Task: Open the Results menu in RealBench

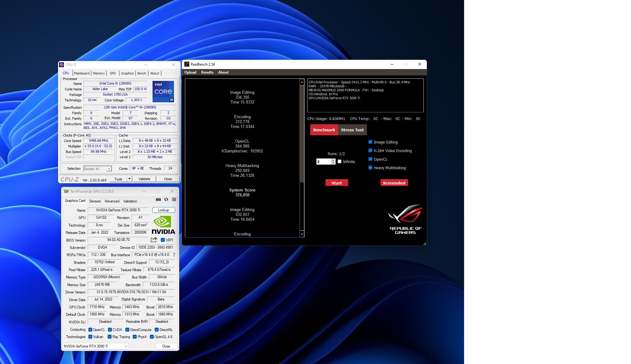Action: click(x=207, y=72)
